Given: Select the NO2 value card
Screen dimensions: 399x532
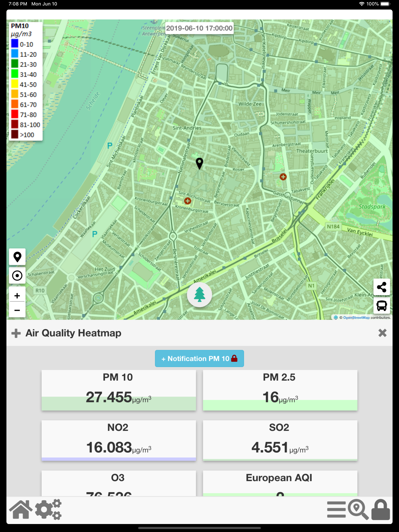Looking at the screenshot, I should (119, 440).
